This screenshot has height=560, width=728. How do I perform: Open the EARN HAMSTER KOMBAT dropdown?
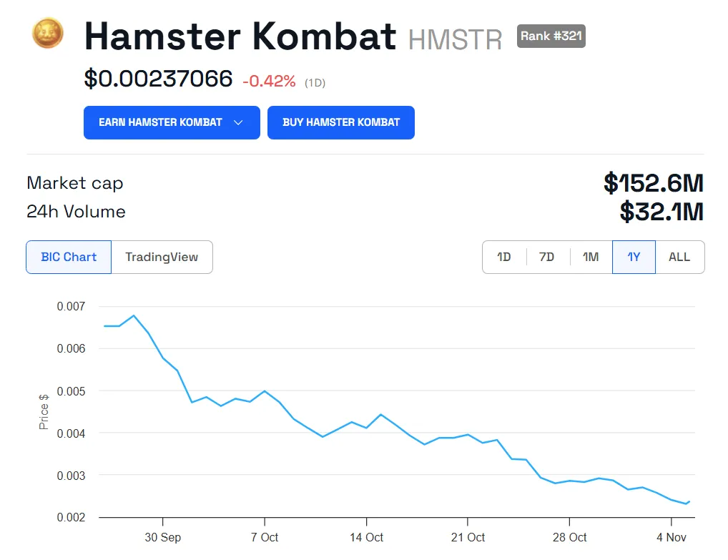click(x=172, y=122)
